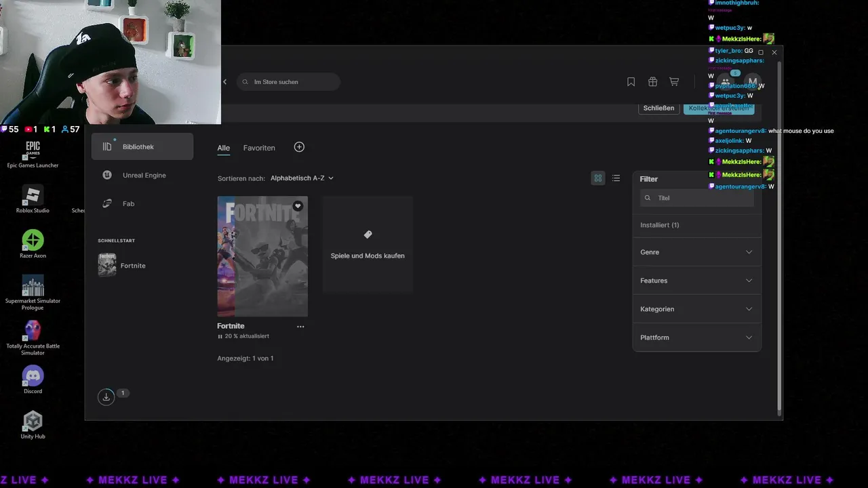The height and width of the screenshot is (488, 868).
Task: Select the Supermarket Simulator Prologue desktop icon
Action: 33,292
